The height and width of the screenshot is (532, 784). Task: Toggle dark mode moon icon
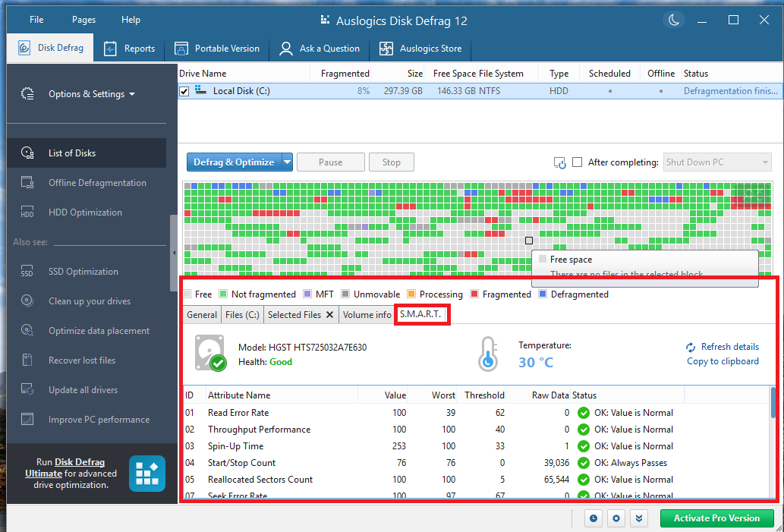pos(672,20)
